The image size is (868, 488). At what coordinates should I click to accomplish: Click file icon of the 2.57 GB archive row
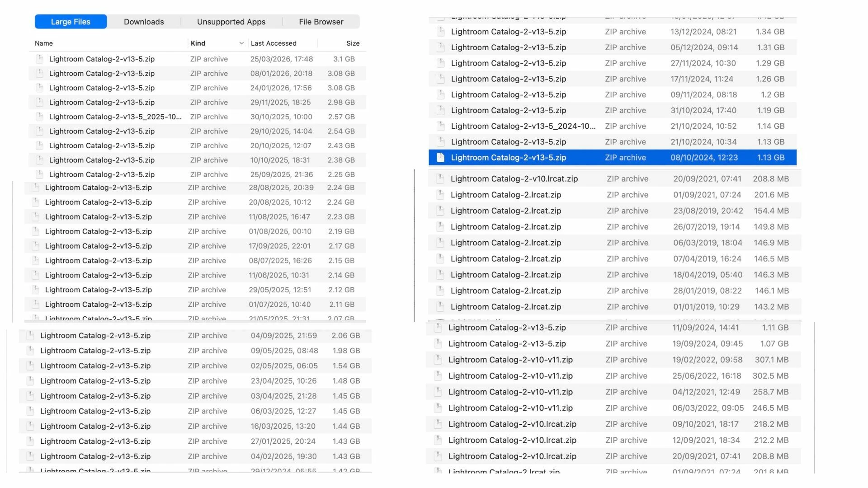(40, 117)
